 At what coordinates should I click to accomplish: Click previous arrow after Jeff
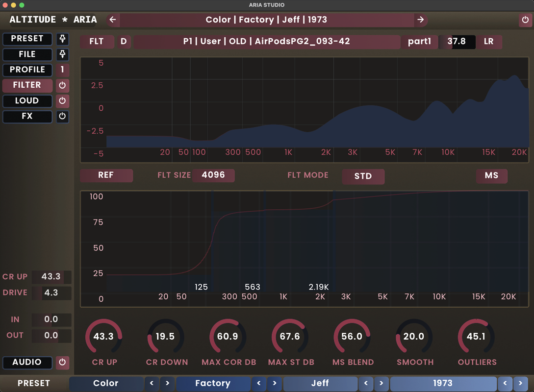click(366, 384)
